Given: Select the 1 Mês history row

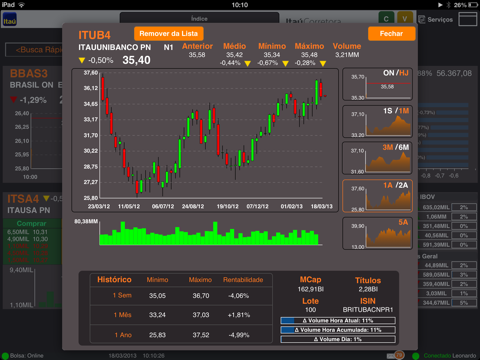Looking at the screenshot, I should [x=181, y=315].
